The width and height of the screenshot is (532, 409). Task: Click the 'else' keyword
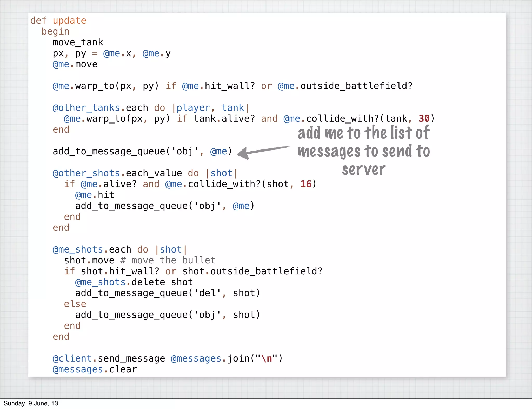pos(75,304)
